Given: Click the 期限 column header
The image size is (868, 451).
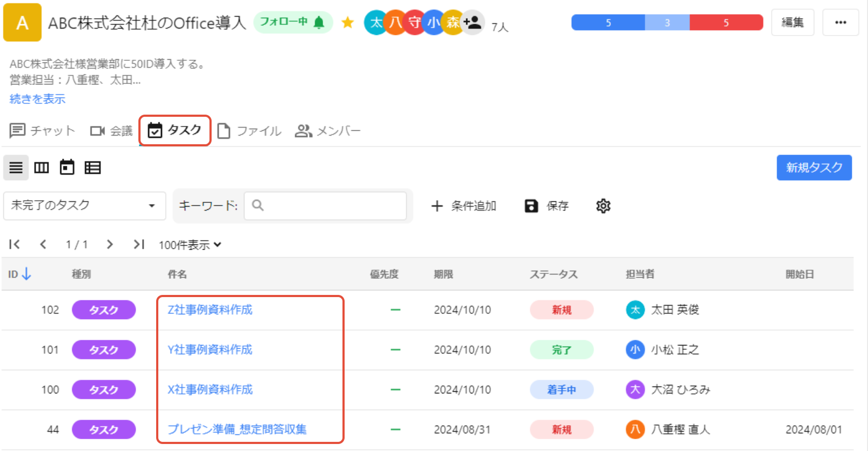Looking at the screenshot, I should pos(444,274).
